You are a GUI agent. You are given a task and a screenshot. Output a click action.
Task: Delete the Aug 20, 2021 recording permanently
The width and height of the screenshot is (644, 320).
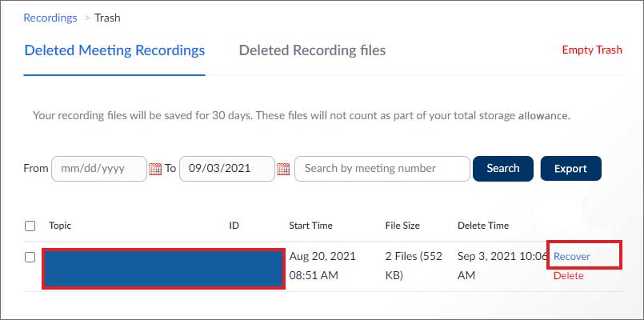(x=569, y=276)
